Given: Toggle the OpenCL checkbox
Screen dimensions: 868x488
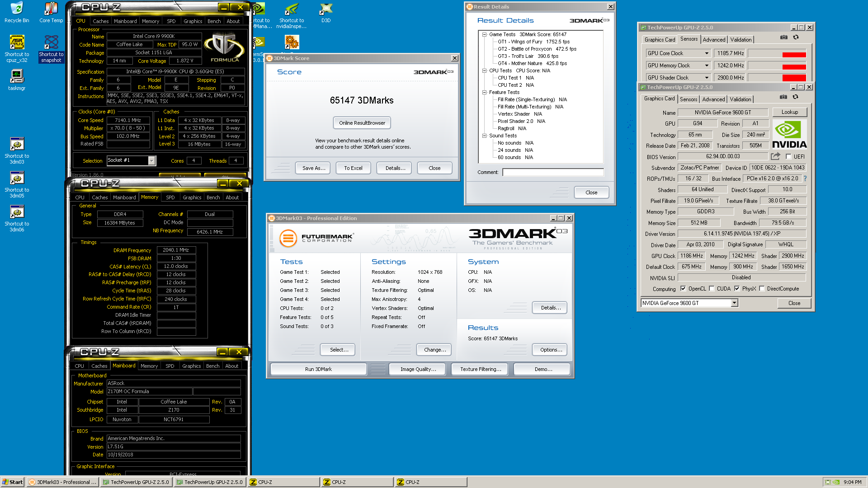Looking at the screenshot, I should [x=683, y=289].
